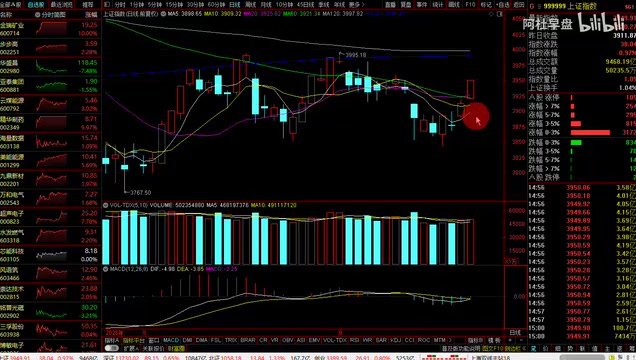Switch indicator panel to MTM

click(440, 340)
